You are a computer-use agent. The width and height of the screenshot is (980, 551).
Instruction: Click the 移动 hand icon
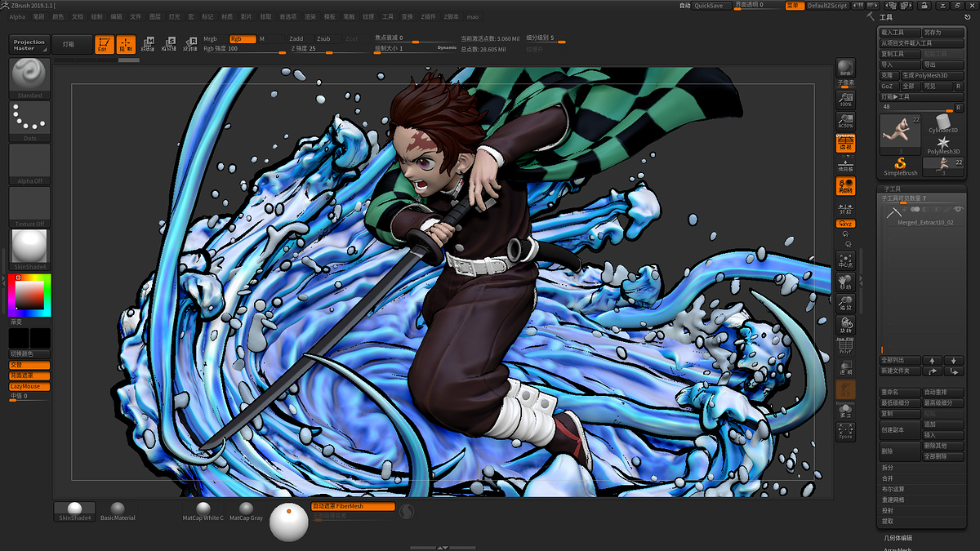[845, 282]
